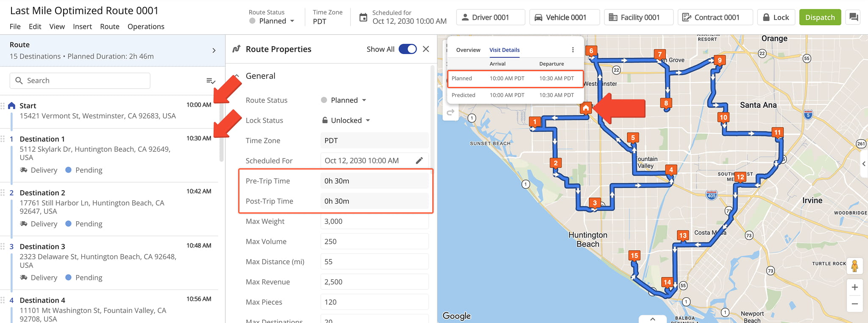Screen dimensions: 868x323
Task: Open Street View pegman on the map
Action: [x=854, y=266]
